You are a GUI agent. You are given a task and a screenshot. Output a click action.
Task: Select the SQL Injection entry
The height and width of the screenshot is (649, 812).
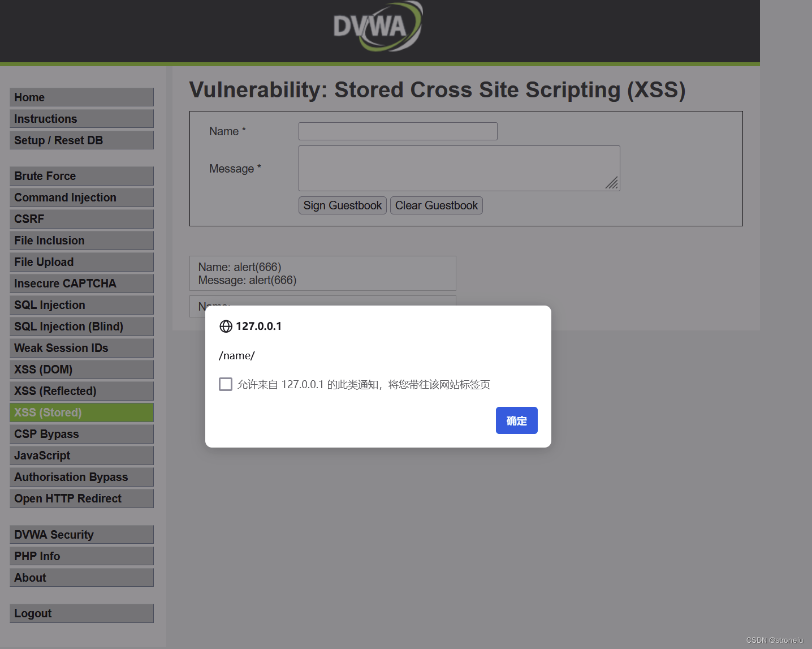tap(81, 305)
